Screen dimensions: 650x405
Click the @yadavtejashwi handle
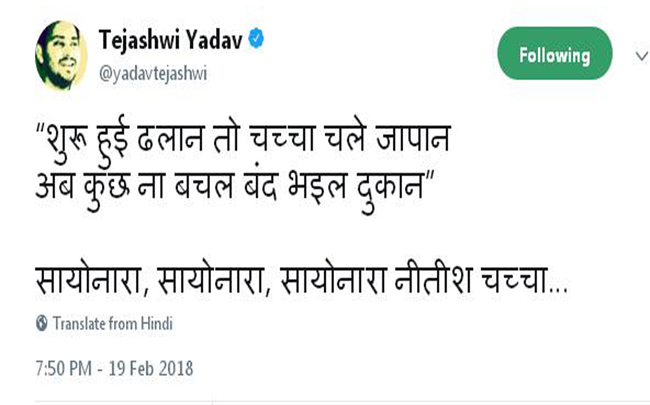pyautogui.click(x=152, y=73)
